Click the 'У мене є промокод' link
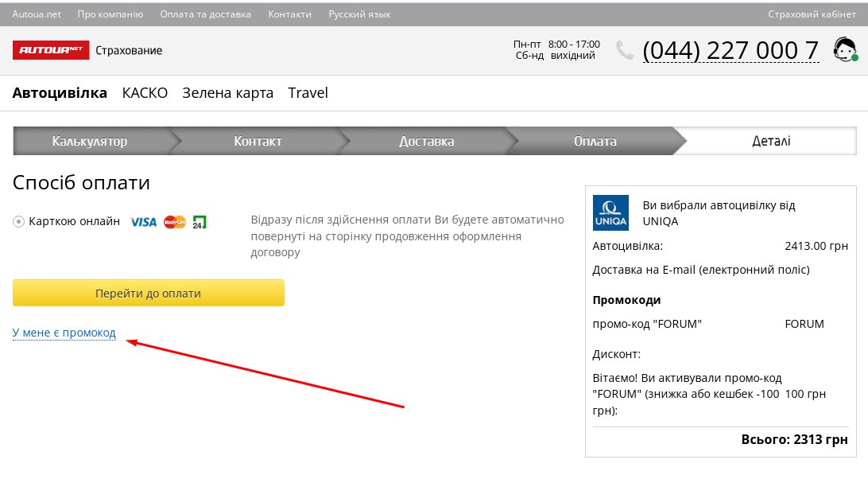868x479 pixels. (x=64, y=333)
